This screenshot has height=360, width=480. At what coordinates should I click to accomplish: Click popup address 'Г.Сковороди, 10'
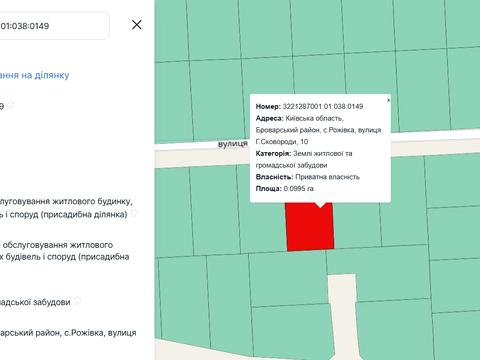[282, 142]
